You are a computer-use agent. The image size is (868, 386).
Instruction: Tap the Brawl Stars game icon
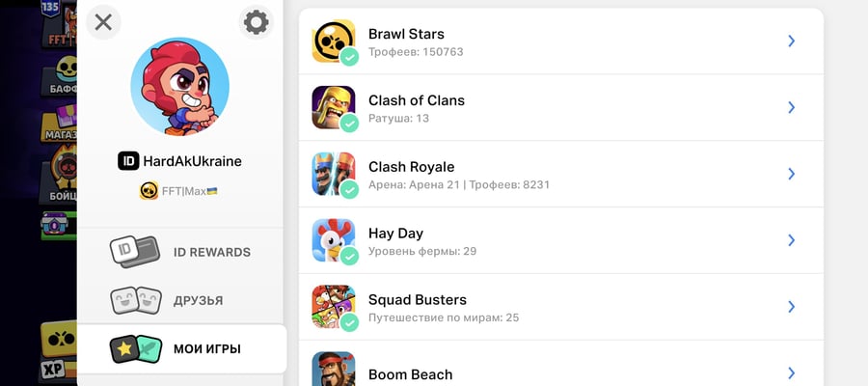[x=334, y=41]
